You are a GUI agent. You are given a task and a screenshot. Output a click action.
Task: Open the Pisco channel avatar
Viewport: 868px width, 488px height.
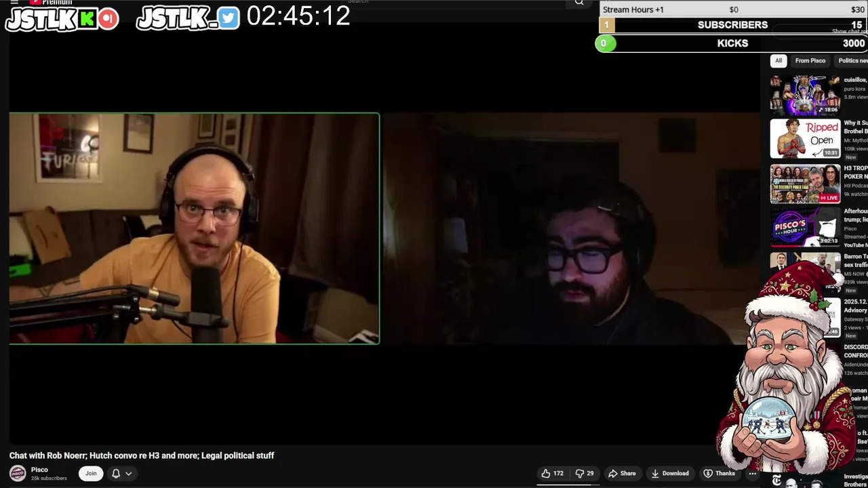pyautogui.click(x=18, y=473)
